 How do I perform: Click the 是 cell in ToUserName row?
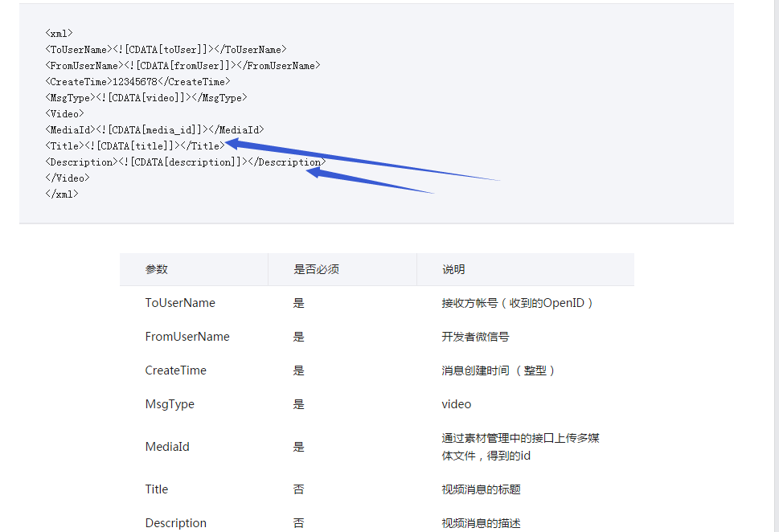pos(298,303)
